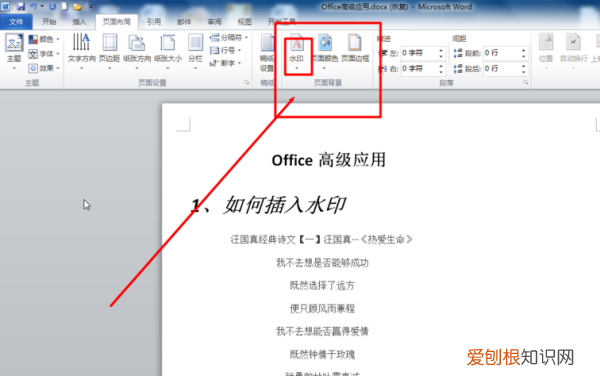Click line '既然钟情于玫瑰'

coord(322,354)
